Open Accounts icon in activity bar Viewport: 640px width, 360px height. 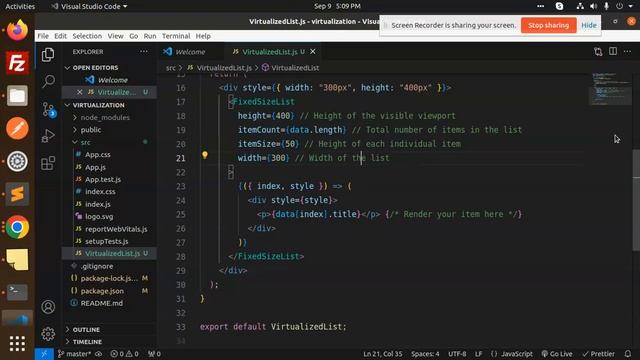[48, 307]
